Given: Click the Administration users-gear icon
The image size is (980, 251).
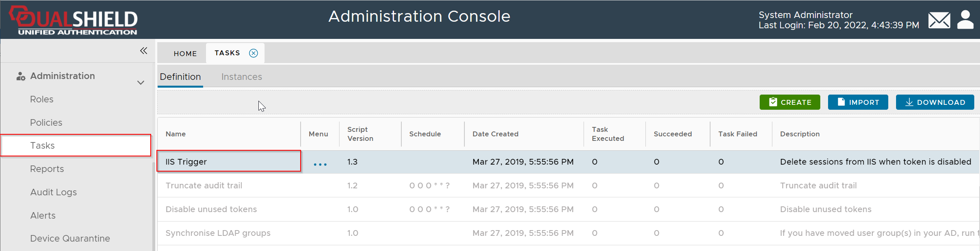Looking at the screenshot, I should click(x=20, y=77).
